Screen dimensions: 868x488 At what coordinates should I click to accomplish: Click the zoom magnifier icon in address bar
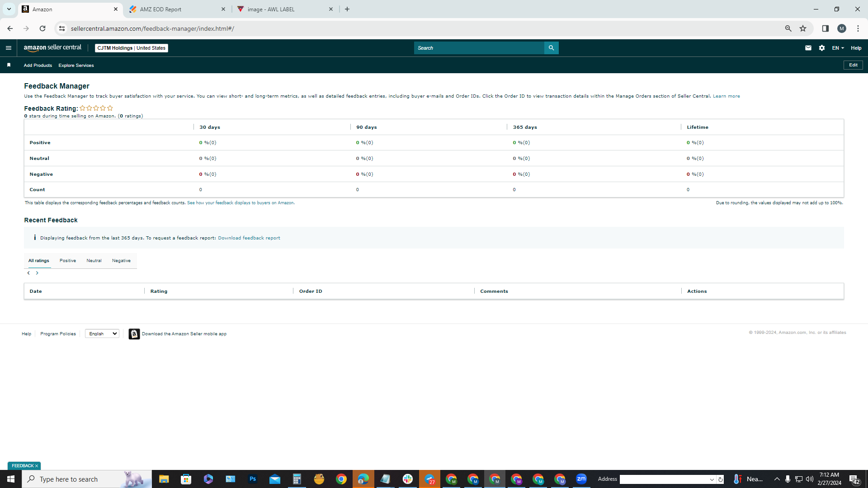tap(788, 28)
